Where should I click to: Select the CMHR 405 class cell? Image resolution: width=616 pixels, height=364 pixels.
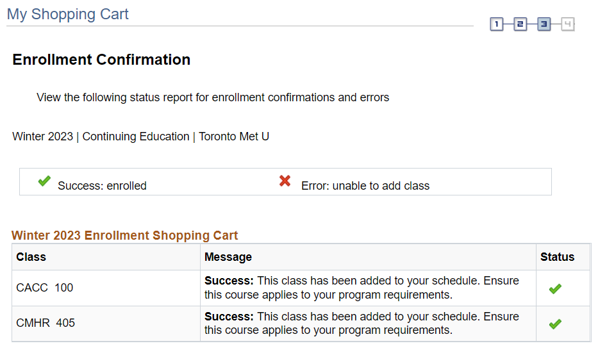pyautogui.click(x=46, y=323)
